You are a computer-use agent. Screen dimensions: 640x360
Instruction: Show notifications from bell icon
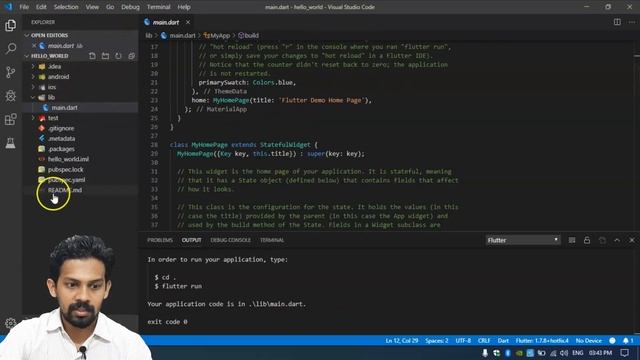[x=628, y=340]
